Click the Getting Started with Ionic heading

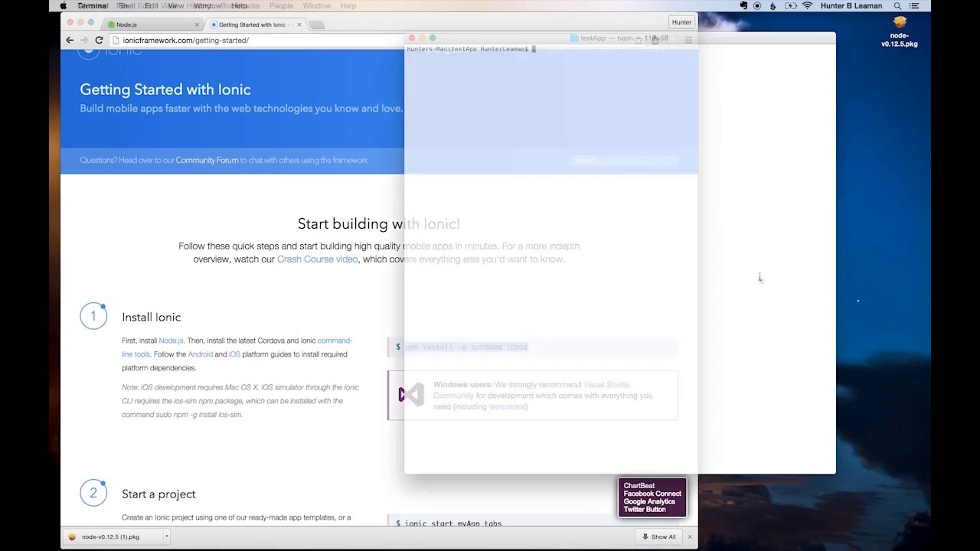click(x=165, y=90)
